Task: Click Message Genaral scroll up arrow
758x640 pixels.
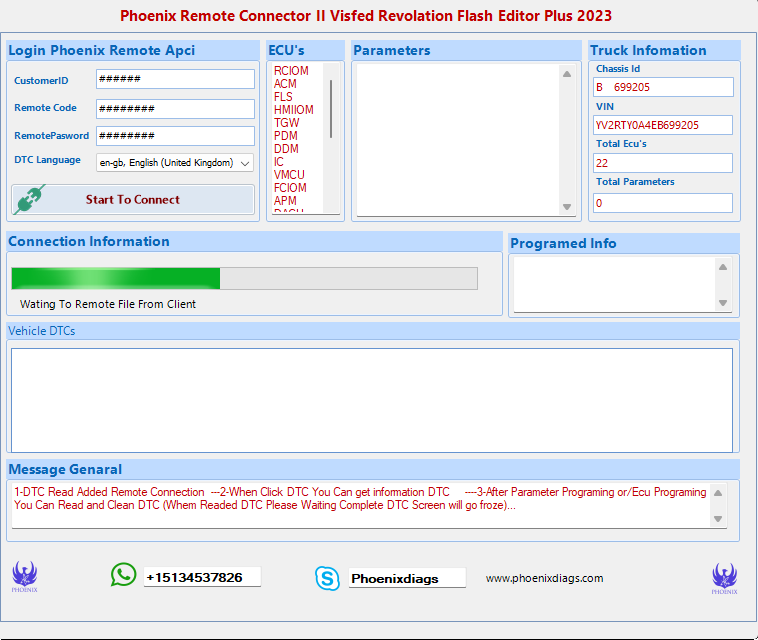Action: tap(718, 493)
